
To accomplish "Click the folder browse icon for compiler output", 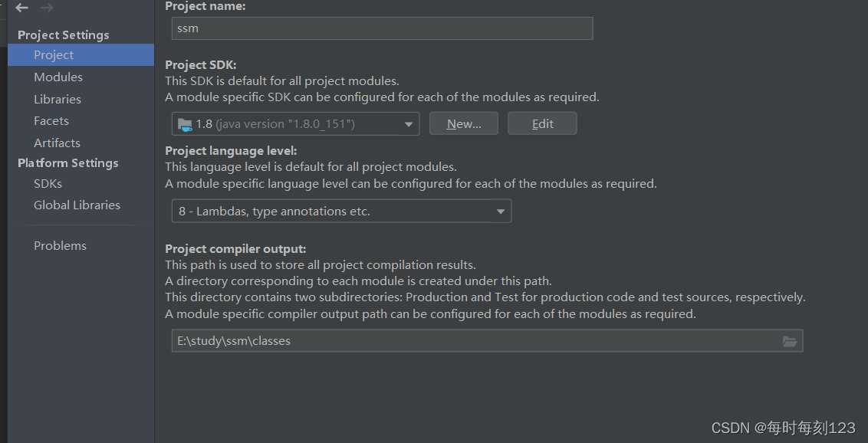I will pos(789,341).
